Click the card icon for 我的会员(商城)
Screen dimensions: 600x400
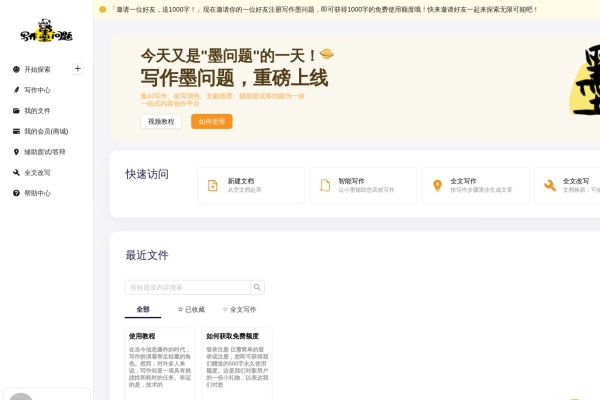(x=16, y=131)
